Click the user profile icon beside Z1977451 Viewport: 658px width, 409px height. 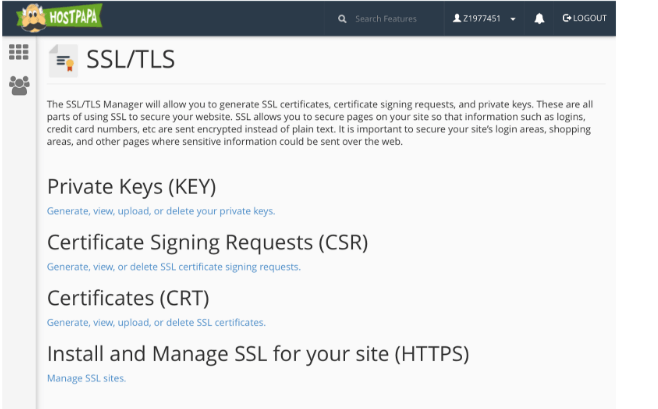click(457, 18)
